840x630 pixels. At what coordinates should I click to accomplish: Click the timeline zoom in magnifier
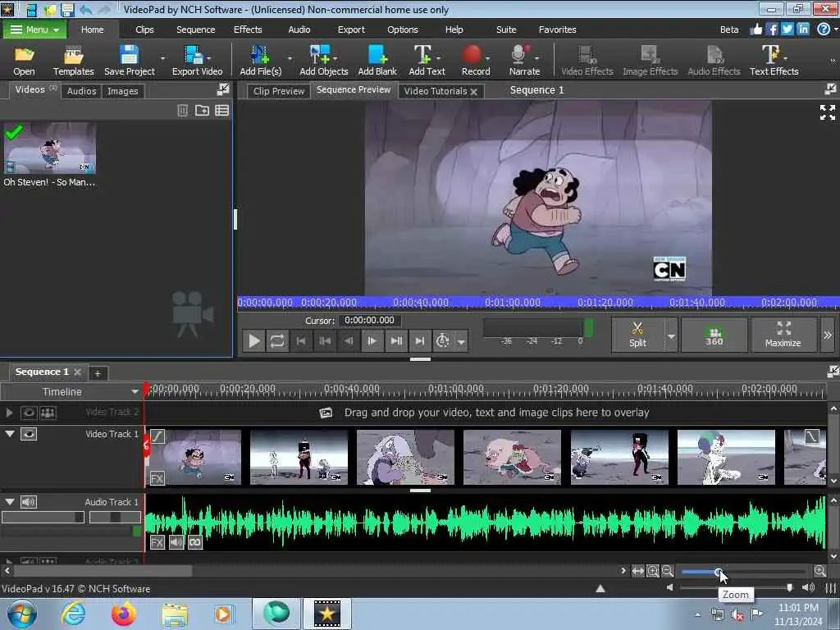coord(819,571)
